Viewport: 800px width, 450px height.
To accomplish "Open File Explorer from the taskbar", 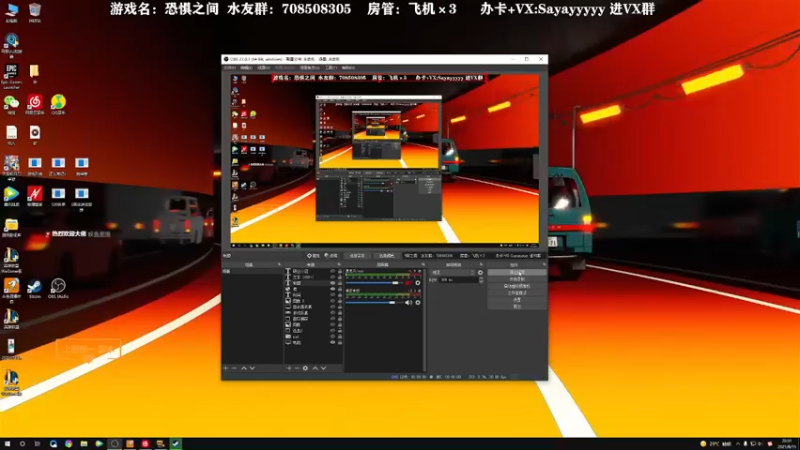I will (84, 444).
